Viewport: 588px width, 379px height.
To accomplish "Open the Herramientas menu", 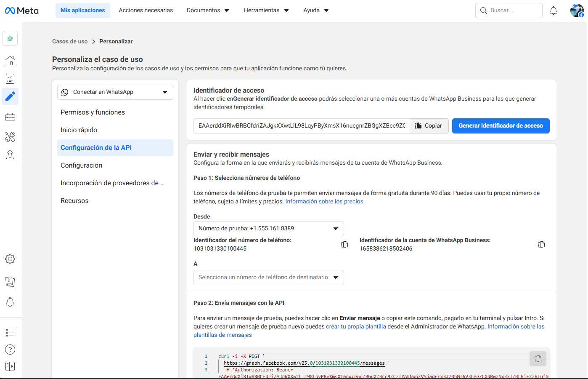I will [266, 11].
